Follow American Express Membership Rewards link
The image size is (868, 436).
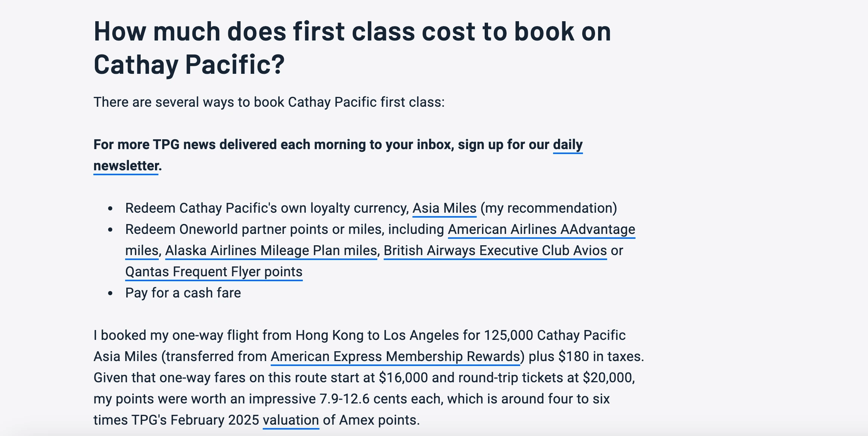(395, 357)
